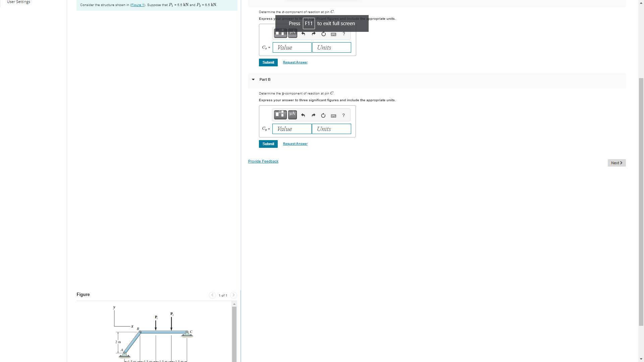Click the reset icon in Part A toolbar
Image resolution: width=644 pixels, height=362 pixels.
[x=323, y=34]
